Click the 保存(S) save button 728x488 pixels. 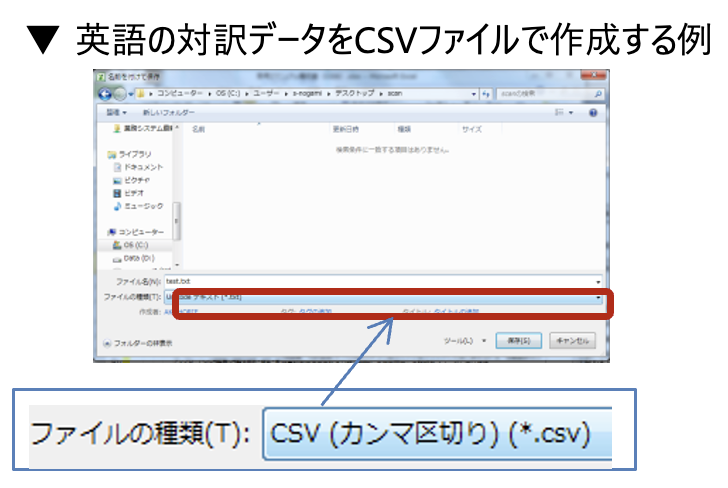519,341
